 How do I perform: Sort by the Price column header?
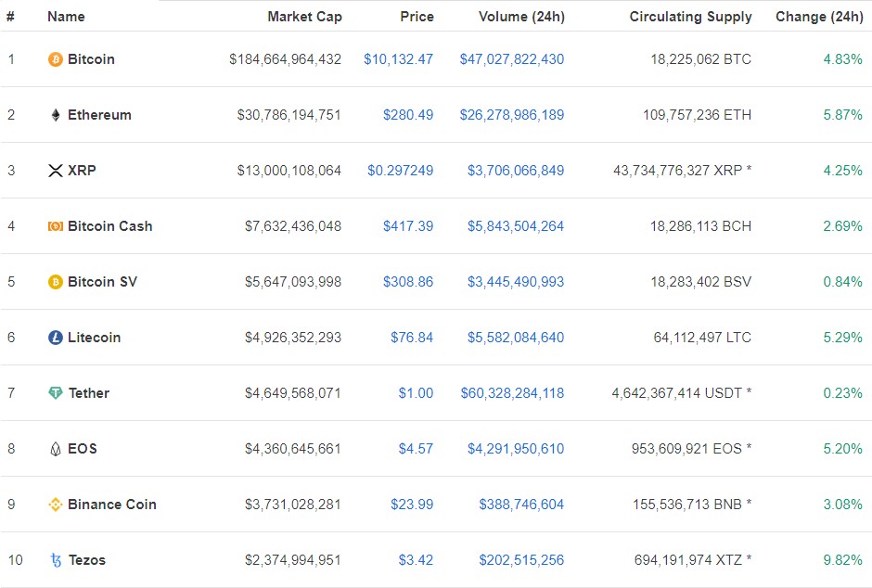pyautogui.click(x=417, y=17)
